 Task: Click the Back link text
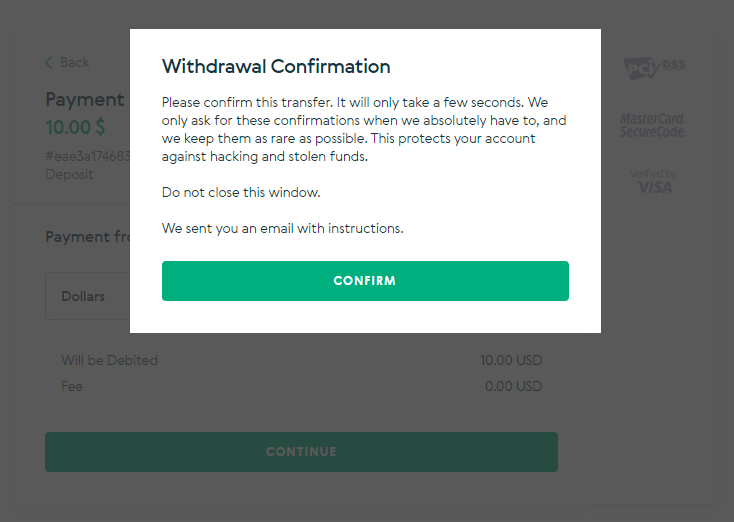click(x=74, y=62)
